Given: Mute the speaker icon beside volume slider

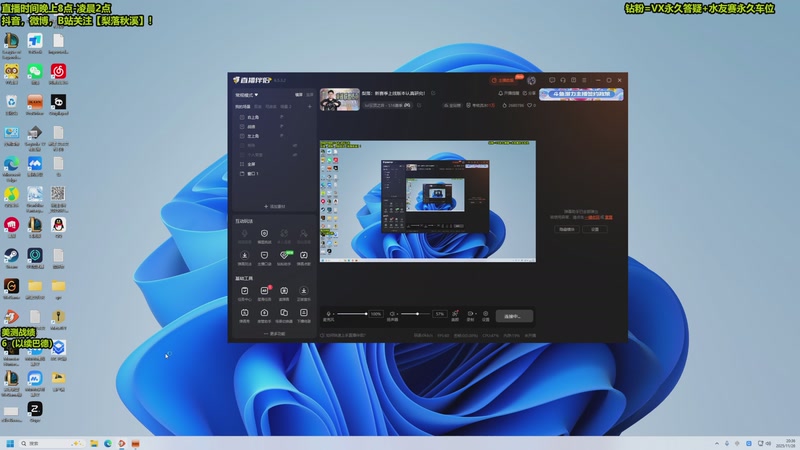Looking at the screenshot, I should click(x=392, y=314).
